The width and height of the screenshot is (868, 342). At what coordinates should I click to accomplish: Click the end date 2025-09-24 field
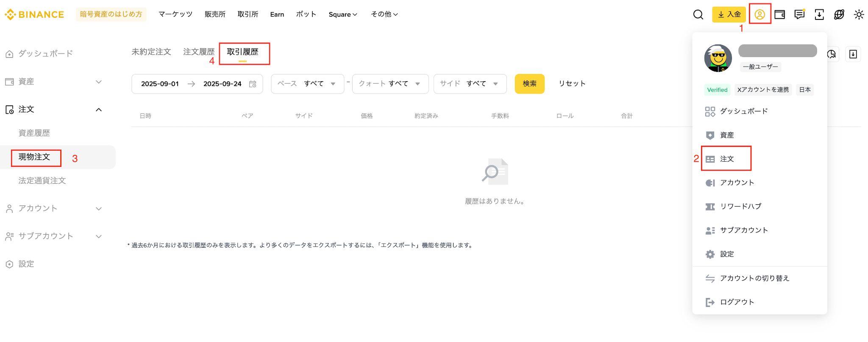(x=222, y=84)
